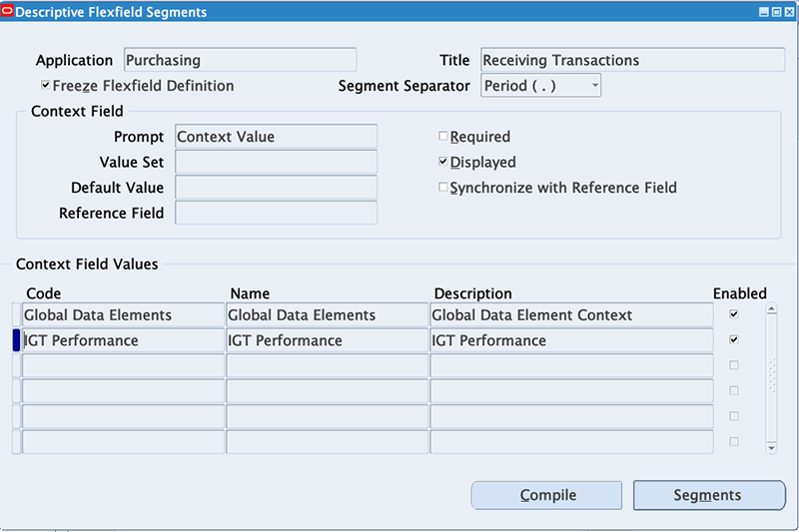
Task: Uncheck the Displayed checkbox
Action: [443, 162]
